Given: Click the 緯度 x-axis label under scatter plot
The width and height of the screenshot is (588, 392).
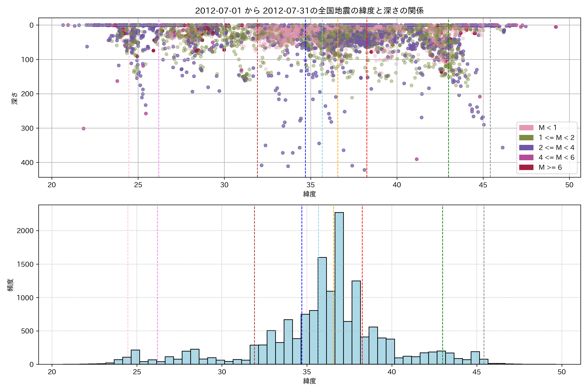Looking at the screenshot, I should [x=310, y=194].
